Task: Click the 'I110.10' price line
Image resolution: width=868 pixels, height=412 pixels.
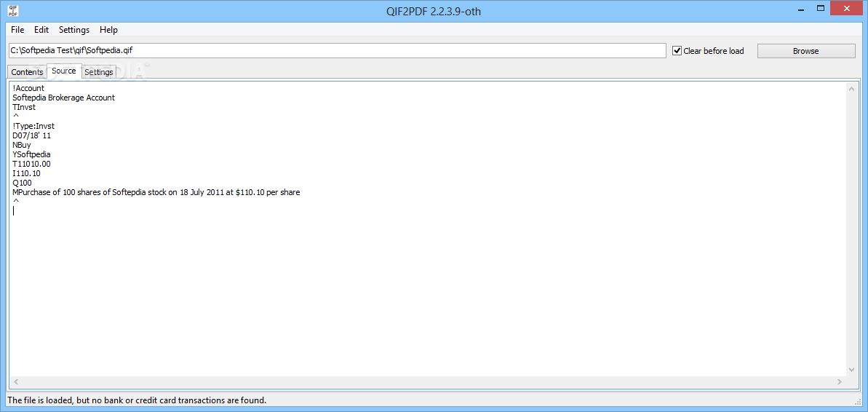Action: 26,173
